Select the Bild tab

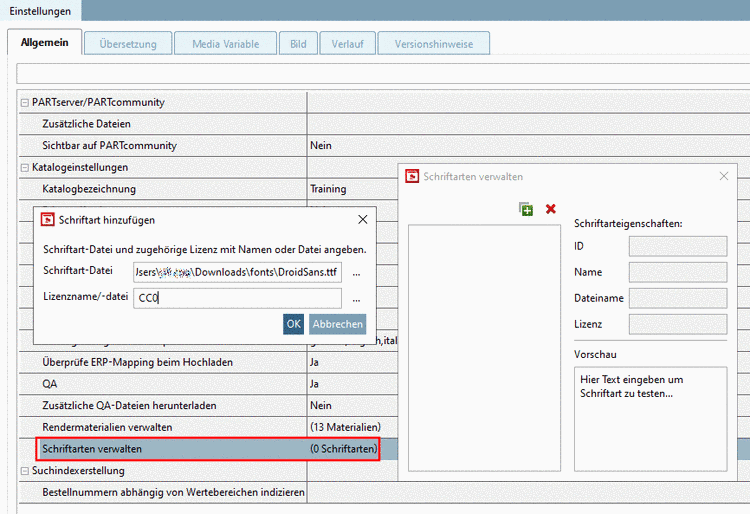click(x=297, y=44)
